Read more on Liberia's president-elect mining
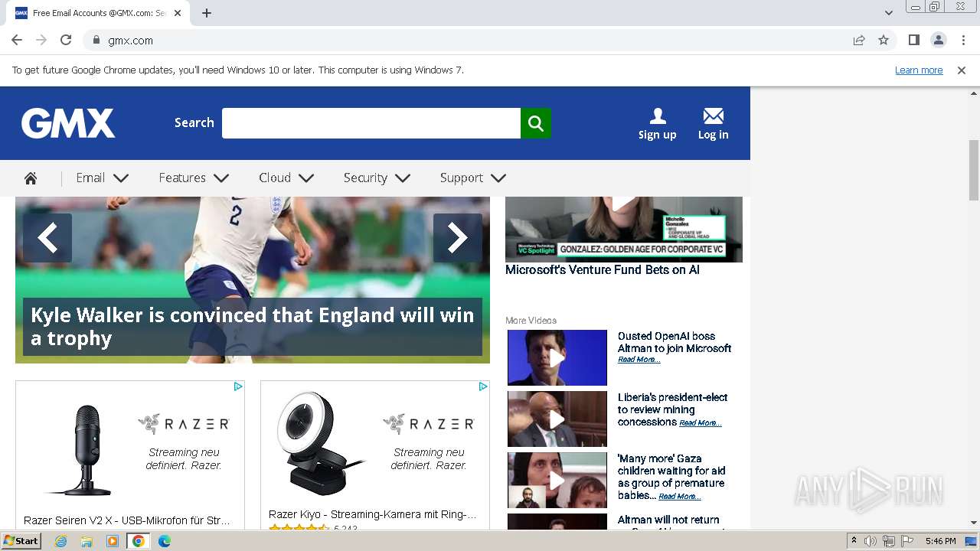 pyautogui.click(x=701, y=423)
